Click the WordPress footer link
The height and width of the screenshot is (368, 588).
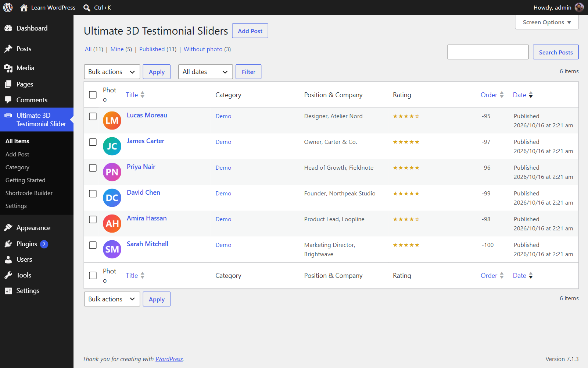[x=169, y=359]
